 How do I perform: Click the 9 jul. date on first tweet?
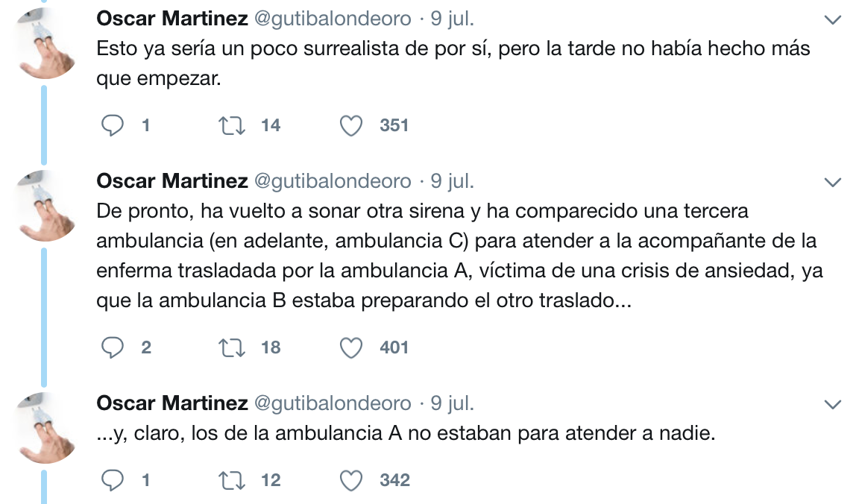[x=452, y=19]
